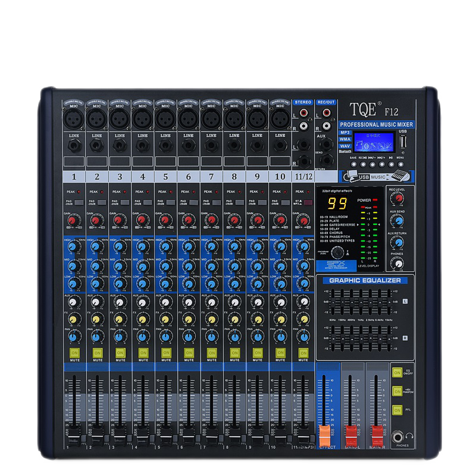This screenshot has height=476, width=476.
Task: Click the red MAIN R fader
Action: click(377, 436)
